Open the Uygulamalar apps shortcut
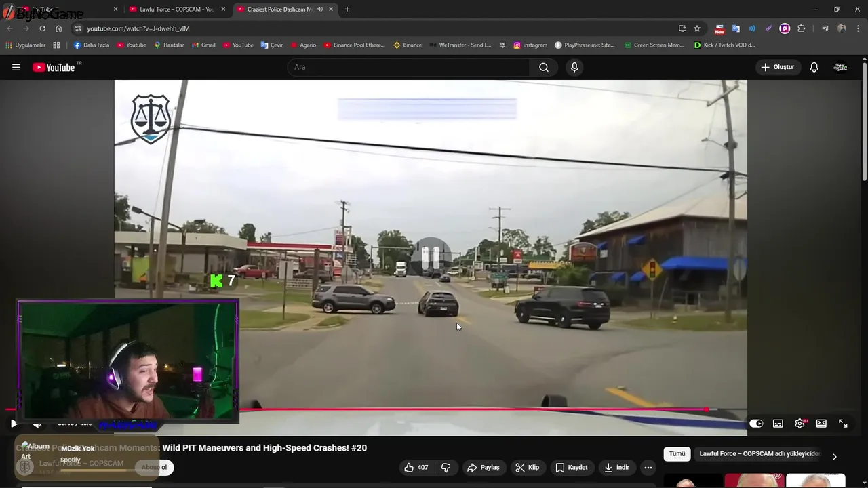Image resolution: width=868 pixels, height=488 pixels. [26, 45]
